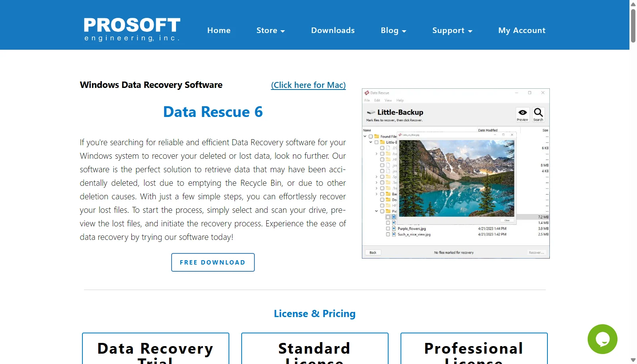This screenshot has height=364, width=637.
Task: Select the Professional License card title
Action: [474, 352]
